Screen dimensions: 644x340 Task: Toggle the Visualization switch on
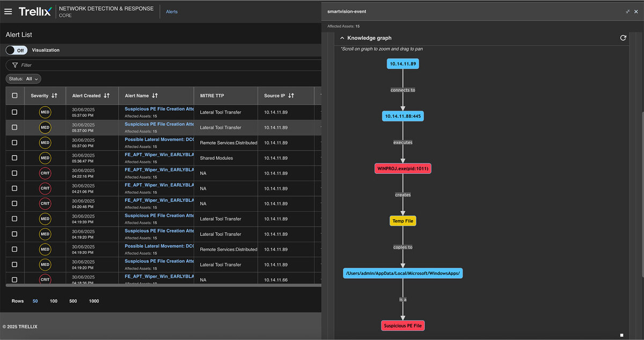click(x=16, y=50)
